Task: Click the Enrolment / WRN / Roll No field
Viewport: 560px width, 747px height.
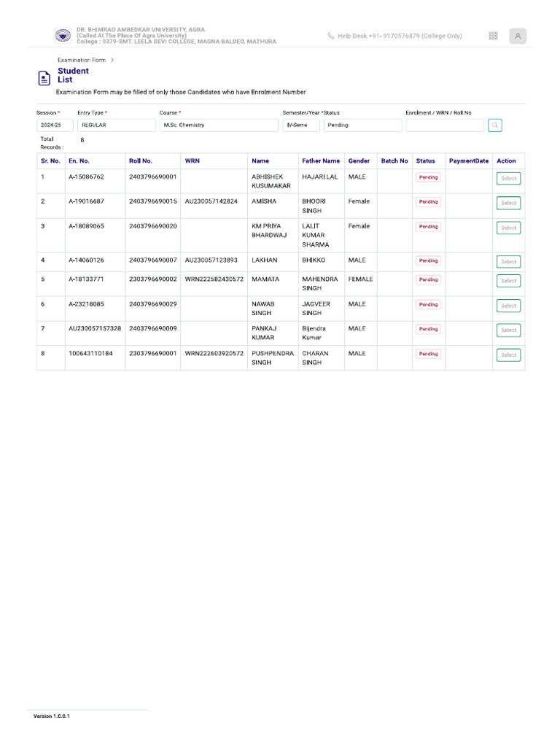Action: pos(445,125)
